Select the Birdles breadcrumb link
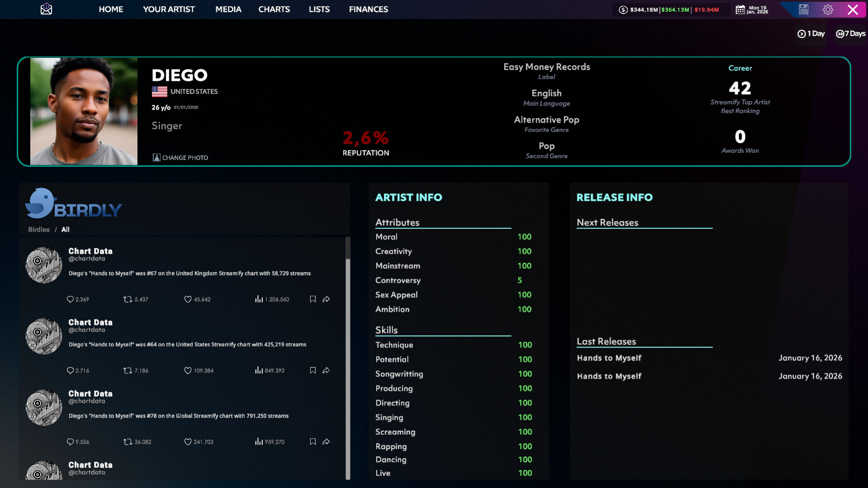 pos(39,230)
